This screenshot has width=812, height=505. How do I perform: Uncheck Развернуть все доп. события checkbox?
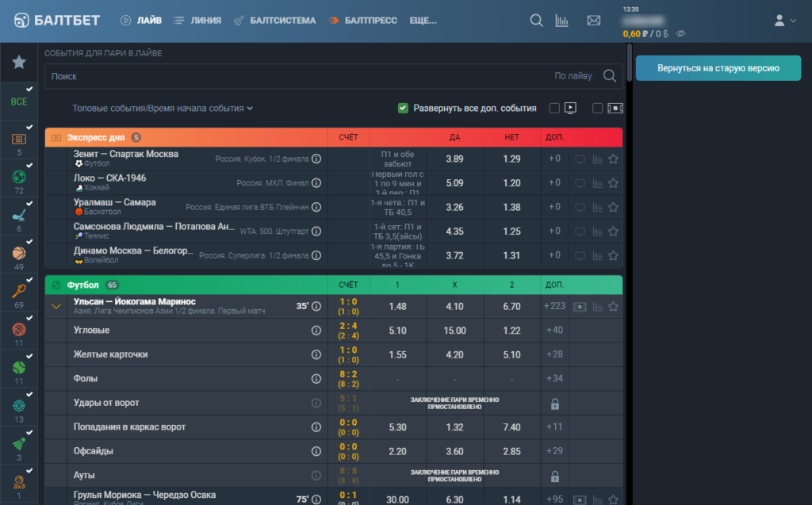403,109
